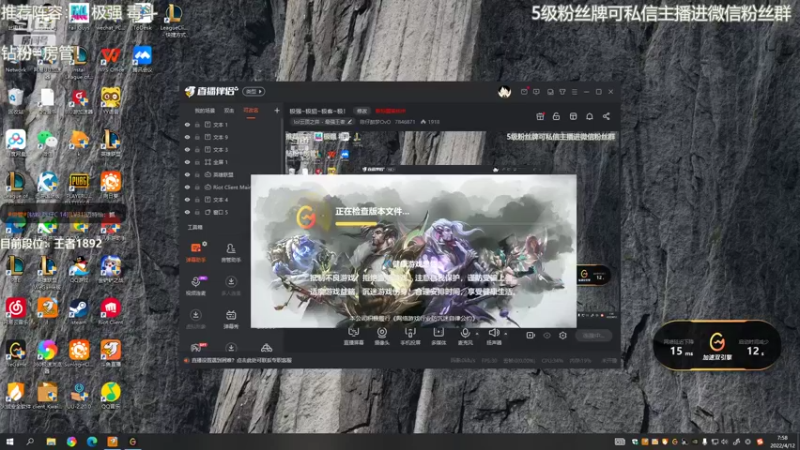The image size is (800, 450).
Task: Open File Explorer from taskbar
Action: coord(51,442)
